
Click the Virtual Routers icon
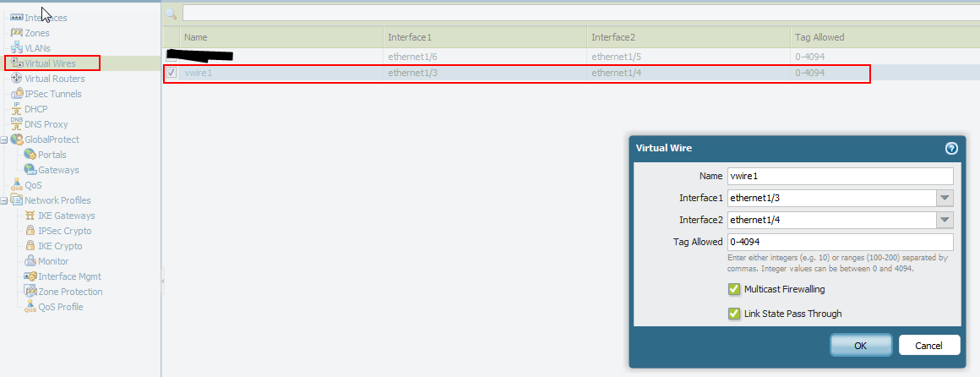(x=16, y=79)
